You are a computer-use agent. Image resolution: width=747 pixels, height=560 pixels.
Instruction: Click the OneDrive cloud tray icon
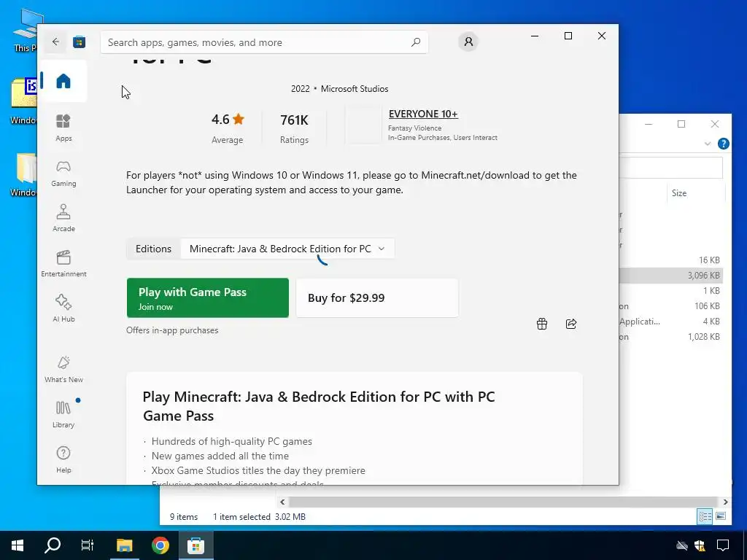coord(682,545)
